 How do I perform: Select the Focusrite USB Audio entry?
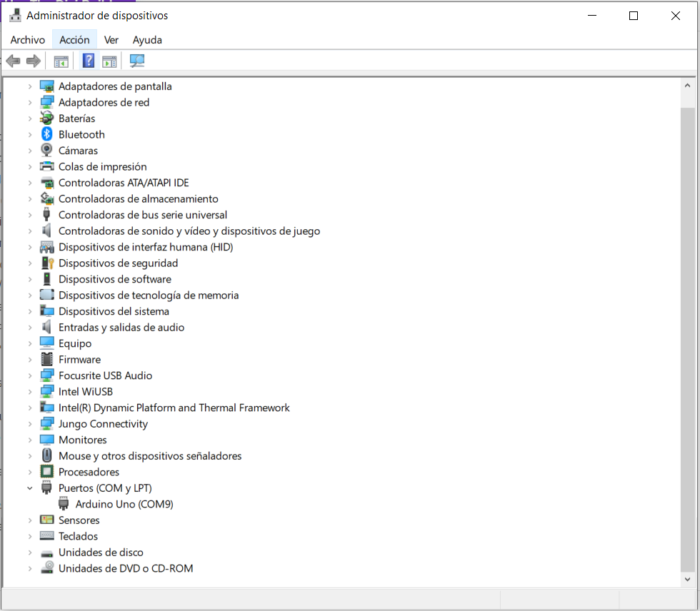[105, 375]
